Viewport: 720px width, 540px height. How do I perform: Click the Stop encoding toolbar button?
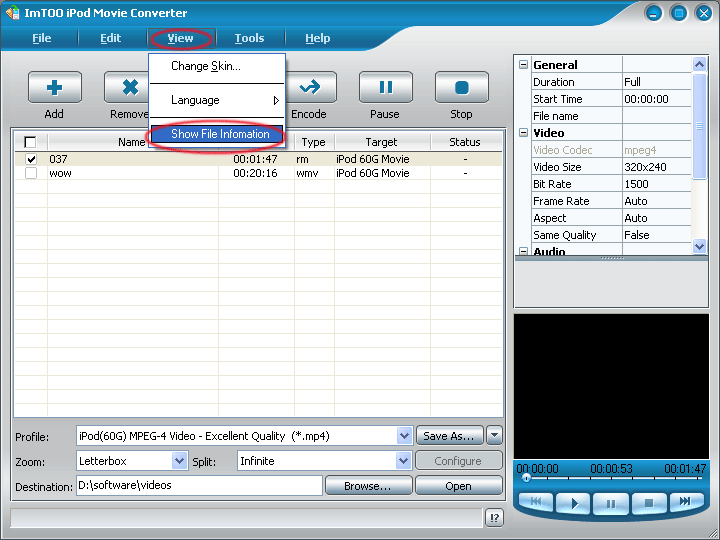[x=461, y=87]
